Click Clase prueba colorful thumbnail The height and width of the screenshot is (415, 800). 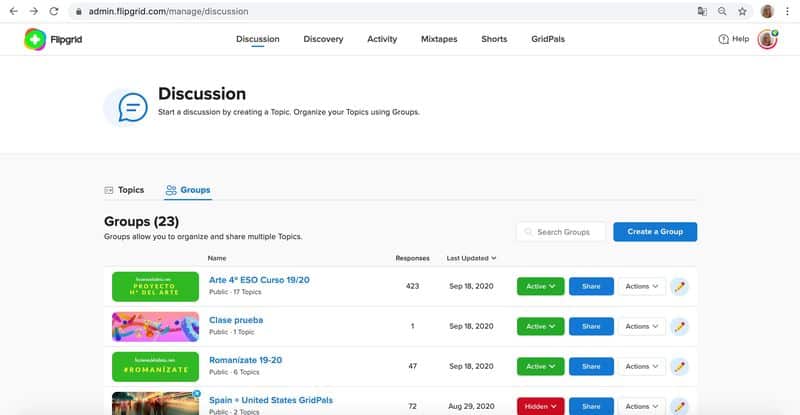click(x=155, y=326)
